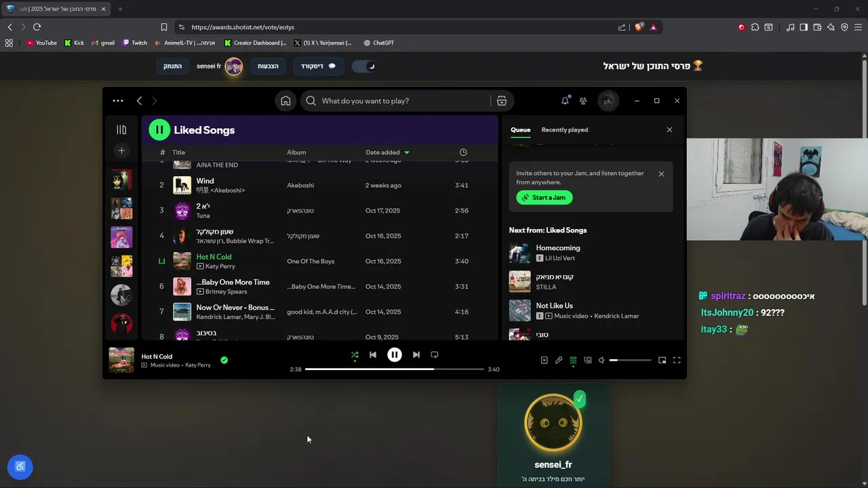Click the דיסקורד button on the website
This screenshot has height=488, width=868.
(318, 66)
